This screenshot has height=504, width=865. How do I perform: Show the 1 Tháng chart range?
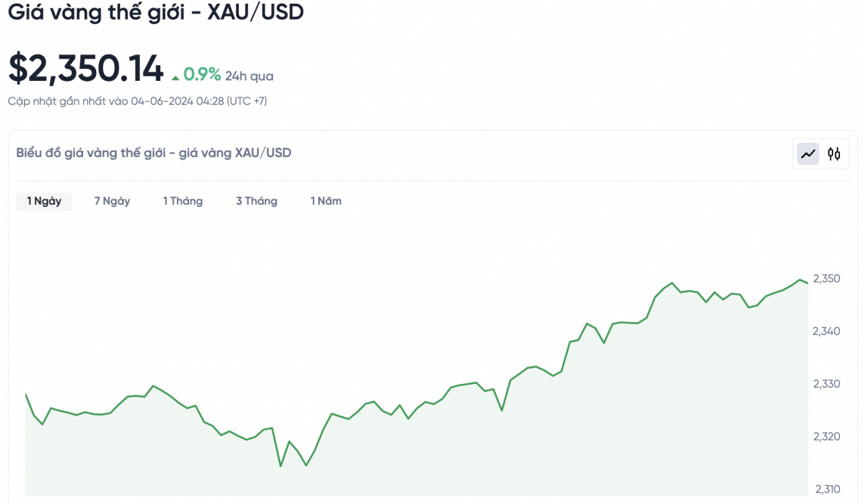[183, 201]
